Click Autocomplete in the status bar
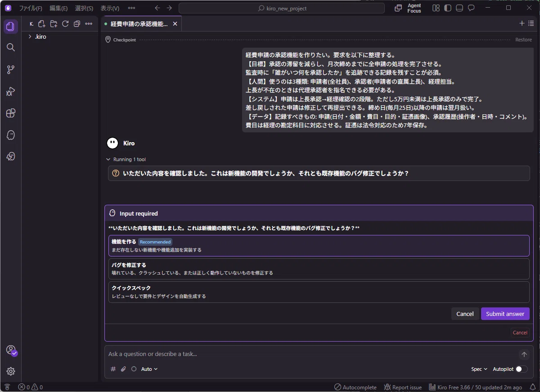The image size is (540, 392). [x=355, y=387]
